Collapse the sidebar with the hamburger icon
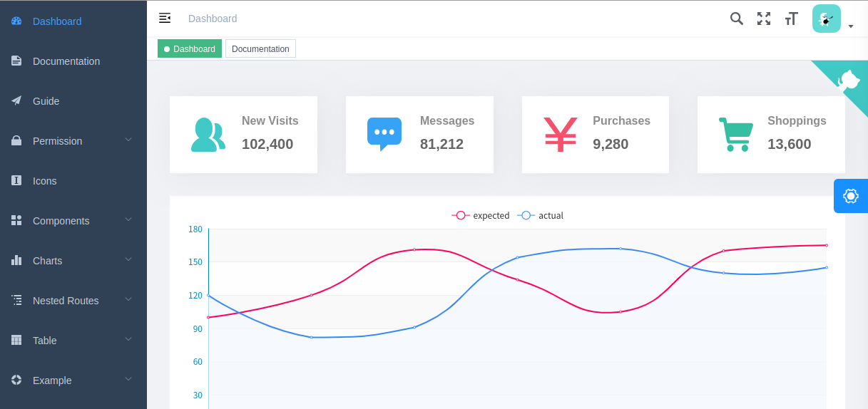The height and width of the screenshot is (409, 868). pos(165,18)
